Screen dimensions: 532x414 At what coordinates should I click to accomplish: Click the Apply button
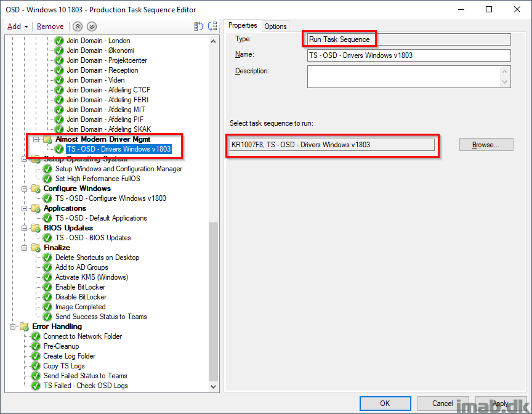[500, 403]
